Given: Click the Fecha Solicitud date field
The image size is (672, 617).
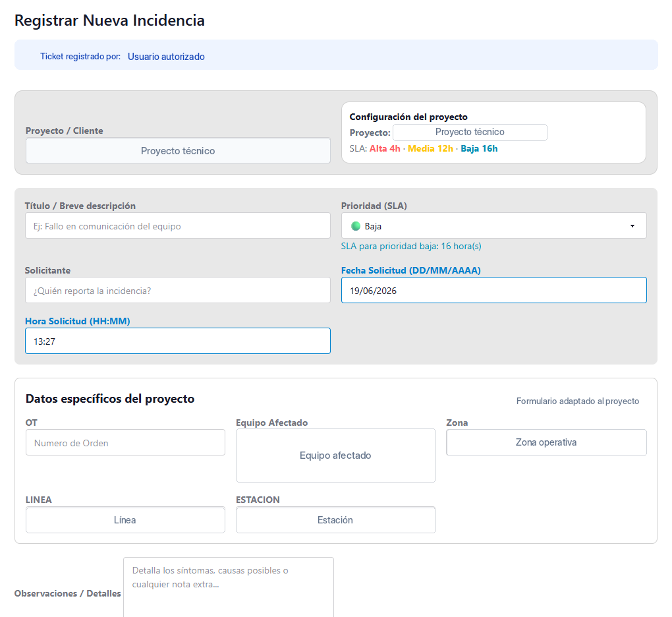Looking at the screenshot, I should pyautogui.click(x=493, y=290).
